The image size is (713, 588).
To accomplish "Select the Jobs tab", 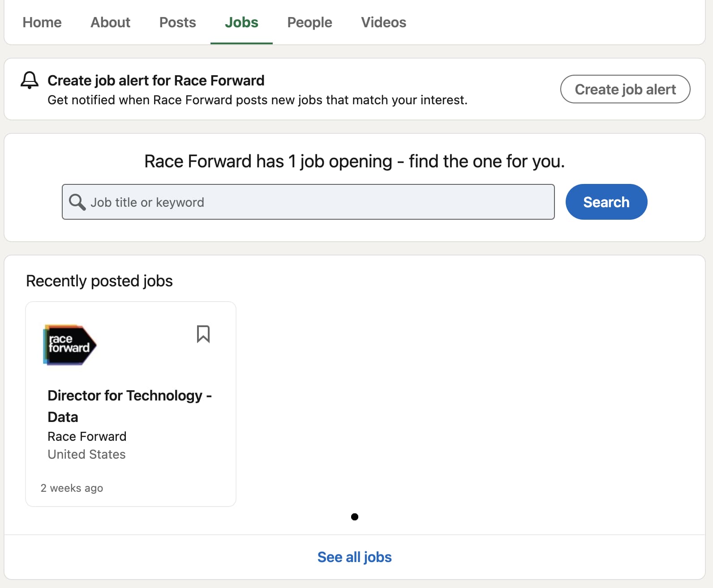I will pyautogui.click(x=241, y=22).
